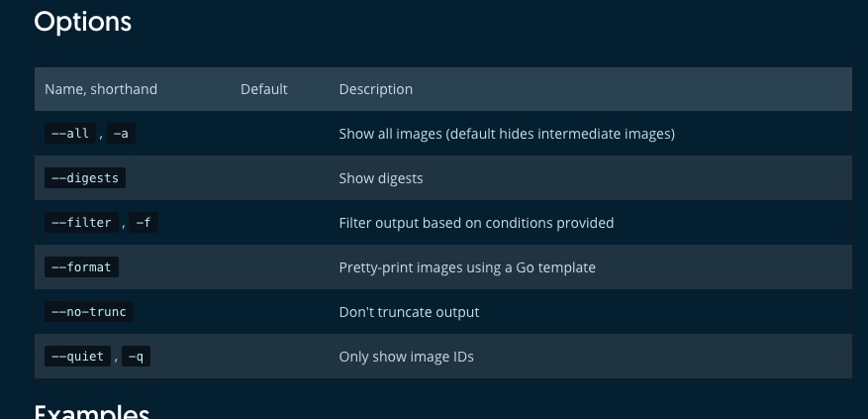Select the --format option code tag

[x=81, y=267]
